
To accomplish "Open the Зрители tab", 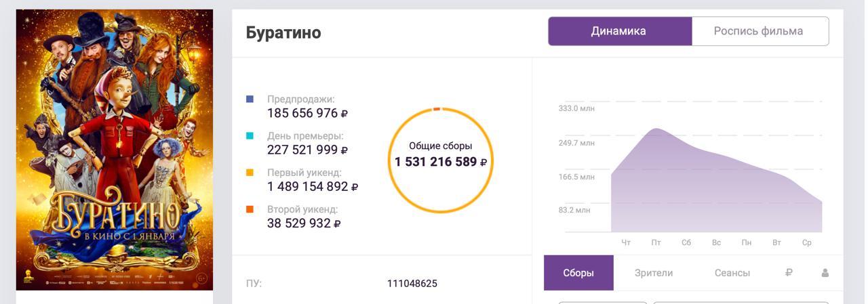I will (x=654, y=273).
